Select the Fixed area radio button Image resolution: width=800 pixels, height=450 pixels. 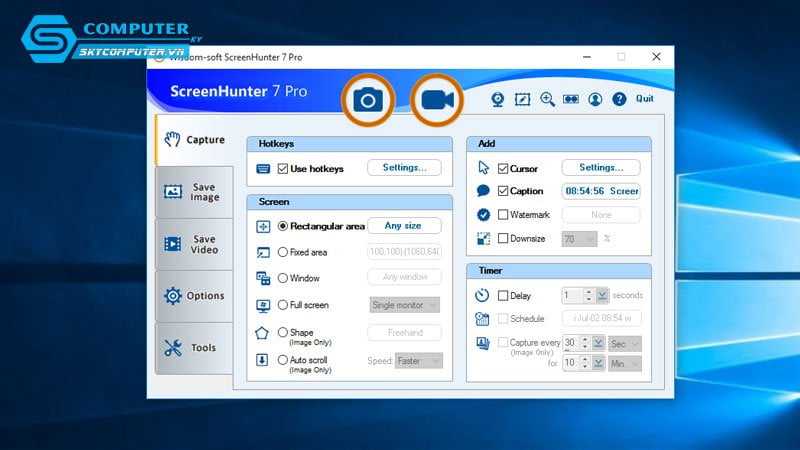click(x=283, y=252)
